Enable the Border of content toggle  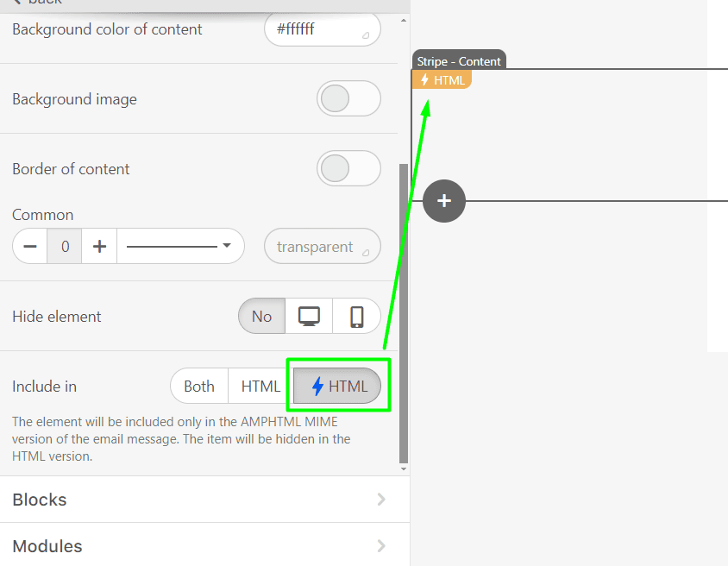(x=348, y=168)
